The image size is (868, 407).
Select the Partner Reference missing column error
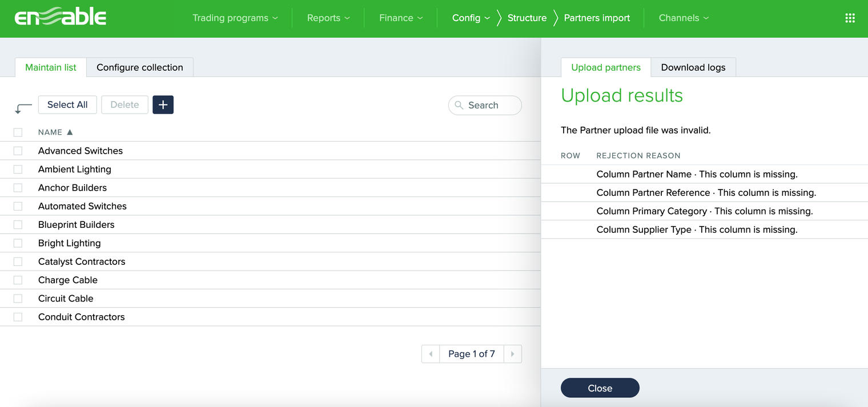point(706,192)
